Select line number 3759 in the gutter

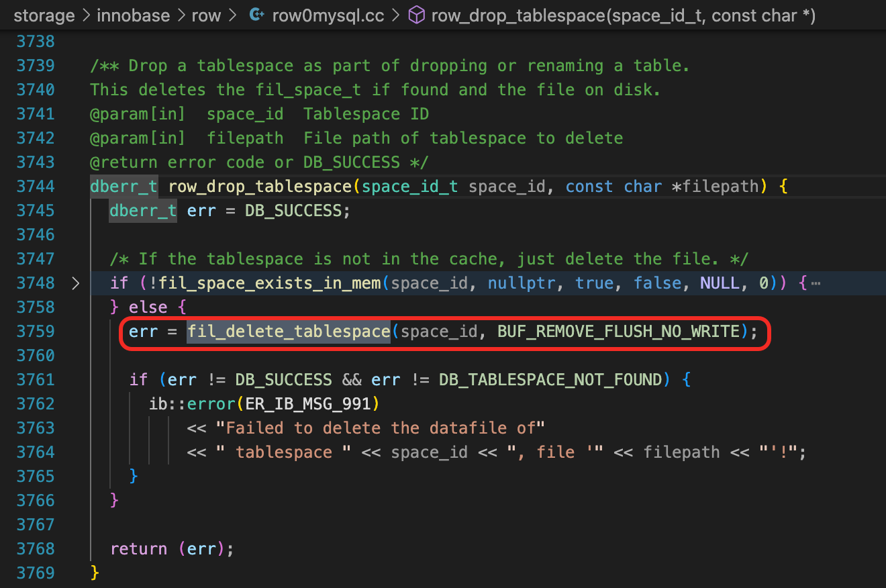pyautogui.click(x=35, y=332)
